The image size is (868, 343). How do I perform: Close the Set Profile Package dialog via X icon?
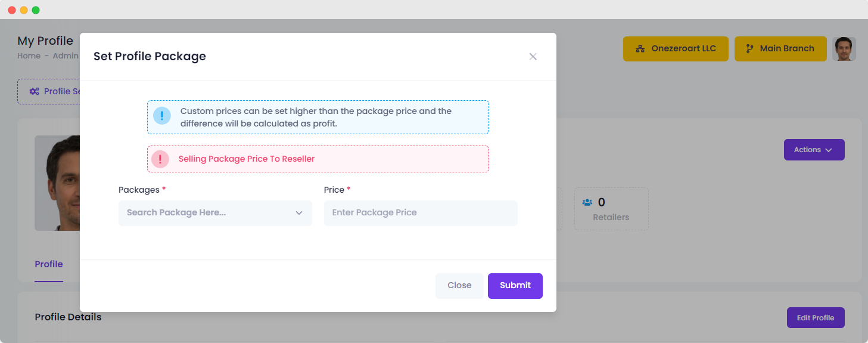[x=533, y=57]
